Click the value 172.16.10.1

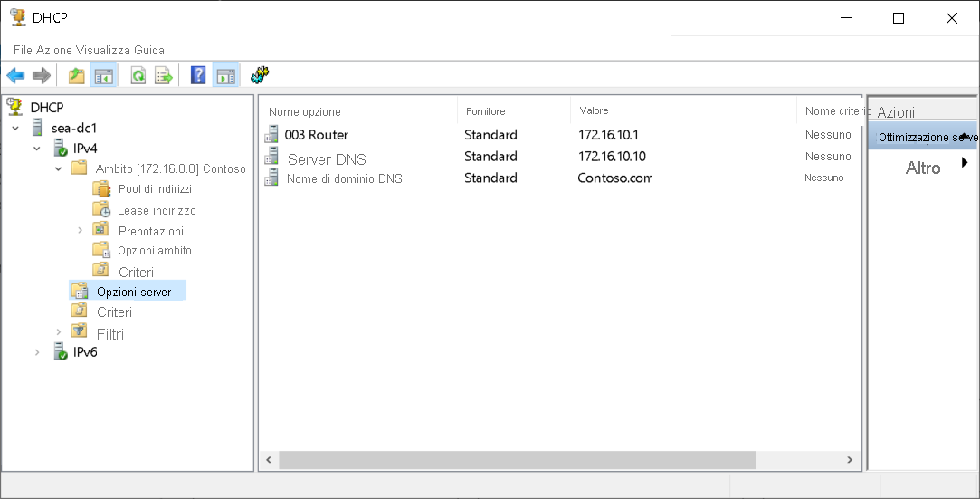click(608, 134)
